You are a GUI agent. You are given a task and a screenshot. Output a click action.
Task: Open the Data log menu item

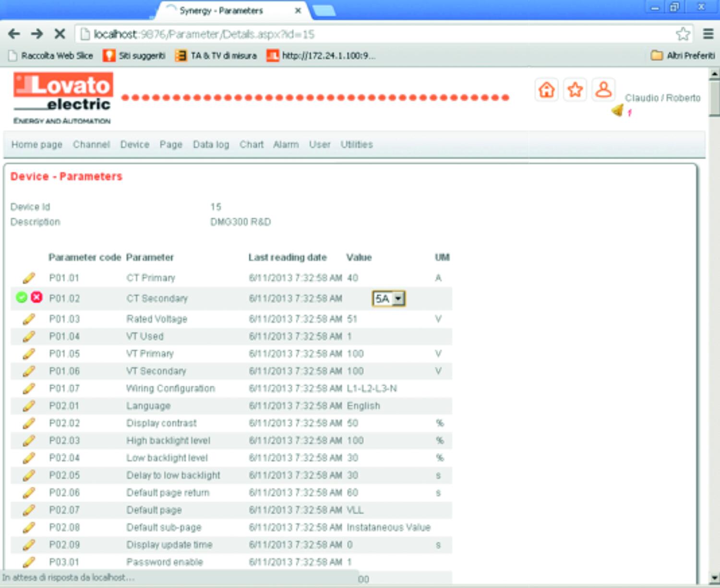tap(210, 144)
